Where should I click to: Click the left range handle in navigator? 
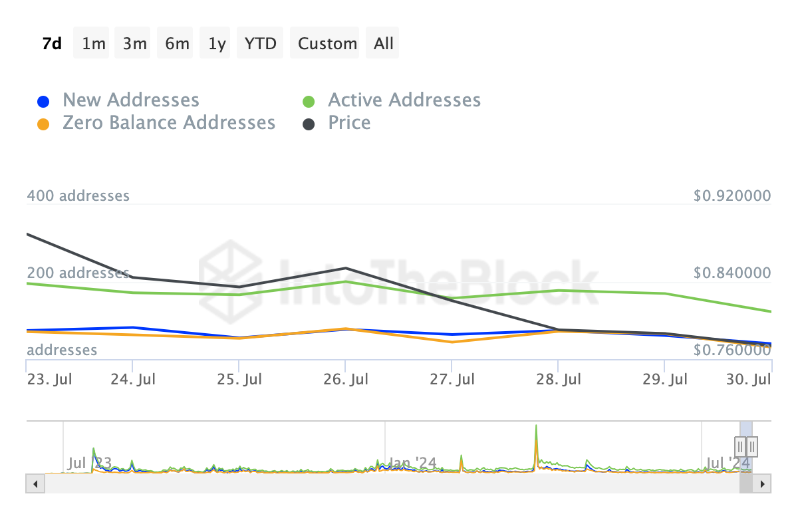point(739,446)
